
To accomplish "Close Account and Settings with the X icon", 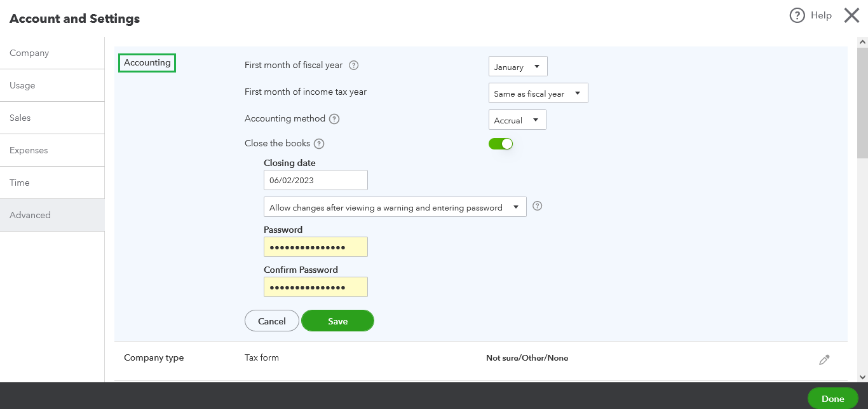I will (x=851, y=15).
